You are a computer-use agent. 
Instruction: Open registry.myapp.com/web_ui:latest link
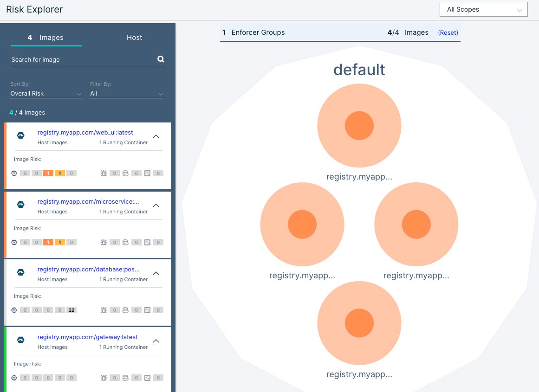point(85,132)
